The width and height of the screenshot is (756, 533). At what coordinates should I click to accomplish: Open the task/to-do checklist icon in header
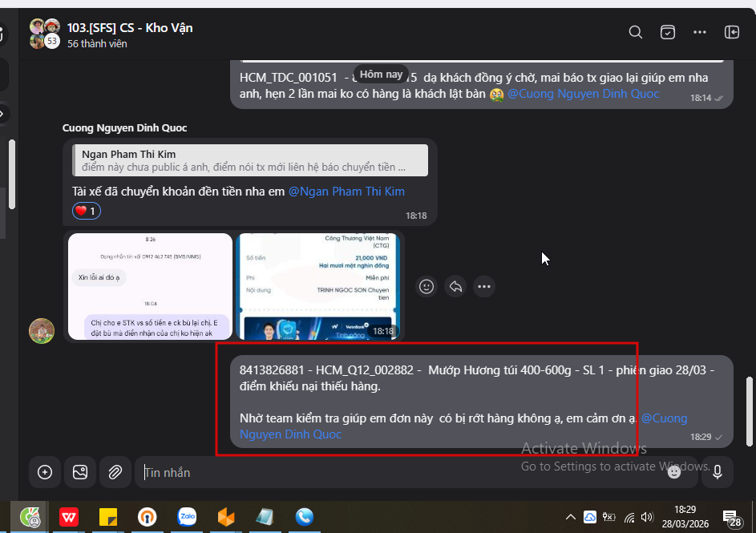pos(667,32)
